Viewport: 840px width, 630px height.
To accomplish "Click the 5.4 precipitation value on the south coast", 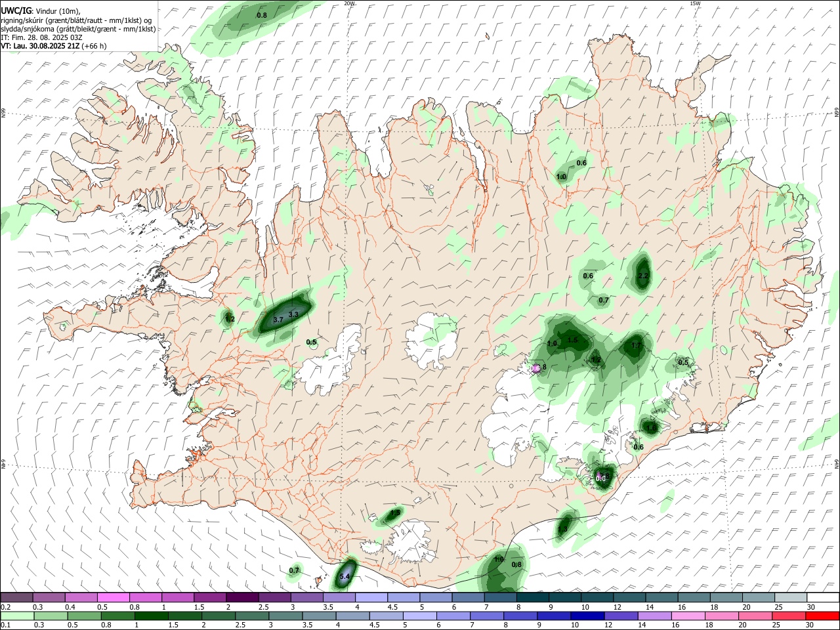I will (x=345, y=577).
